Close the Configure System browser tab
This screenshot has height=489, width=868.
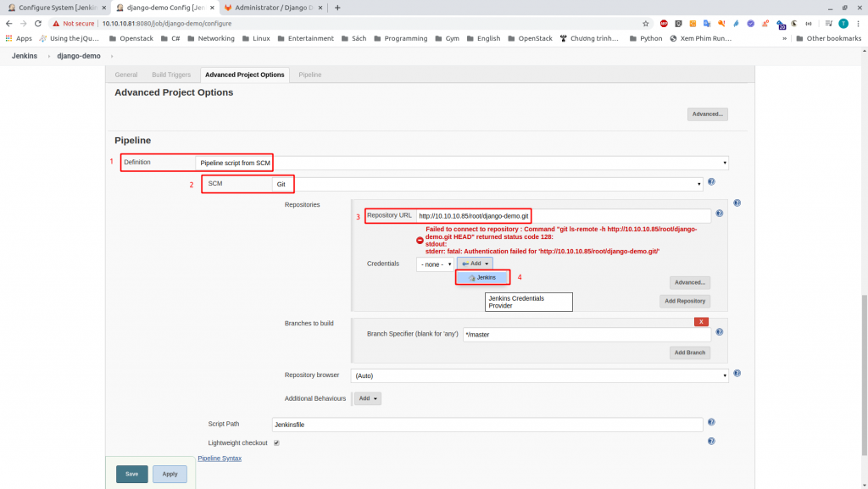click(x=103, y=8)
